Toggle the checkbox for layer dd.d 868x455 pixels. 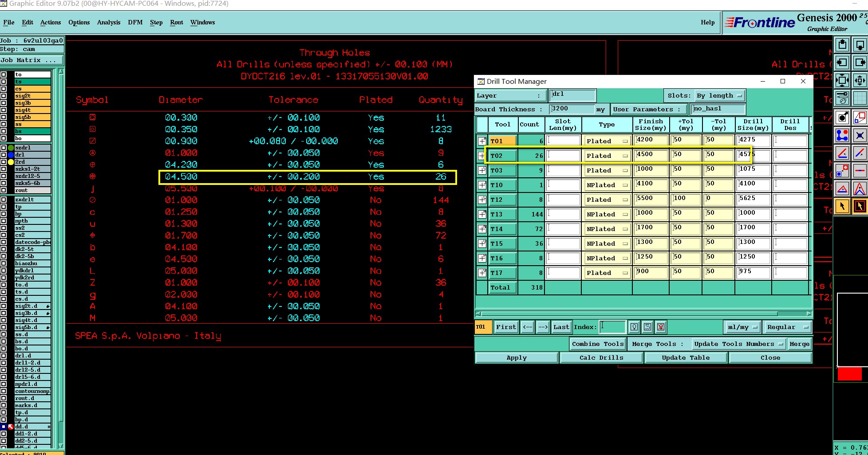pos(4,427)
